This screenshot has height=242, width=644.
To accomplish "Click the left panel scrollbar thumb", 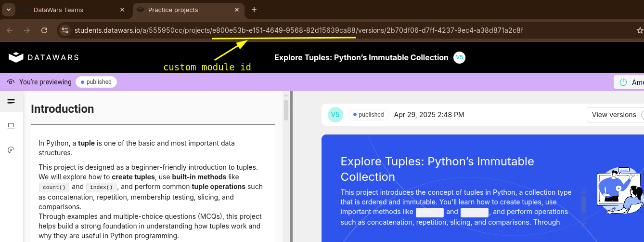I will (286, 110).
